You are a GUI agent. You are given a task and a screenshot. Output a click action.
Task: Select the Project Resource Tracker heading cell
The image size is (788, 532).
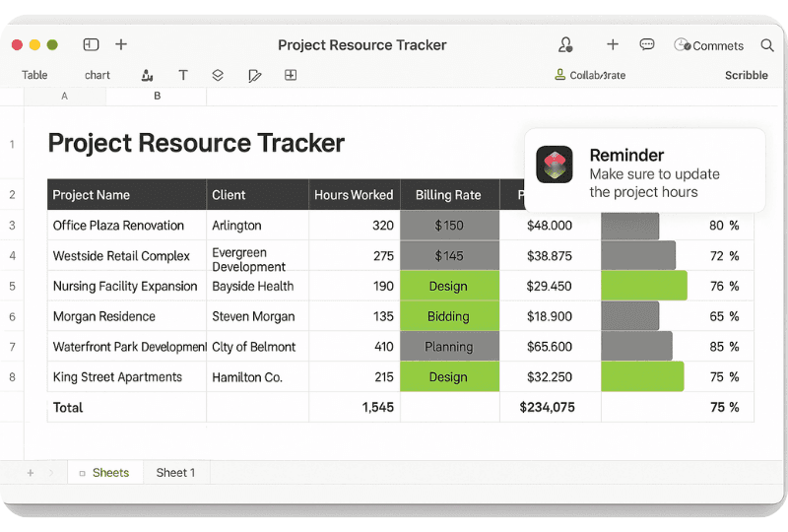point(196,143)
